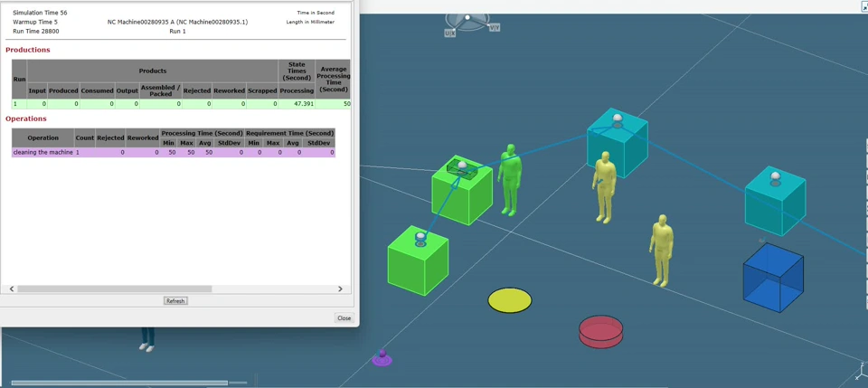Click the 'Scrapped' column header
The image size is (868, 388).
tap(262, 90)
